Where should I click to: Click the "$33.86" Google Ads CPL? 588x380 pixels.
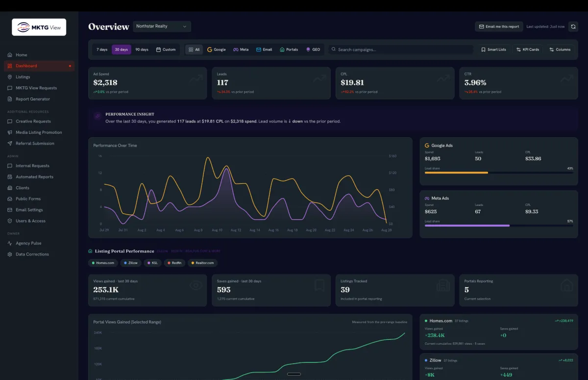(x=533, y=159)
